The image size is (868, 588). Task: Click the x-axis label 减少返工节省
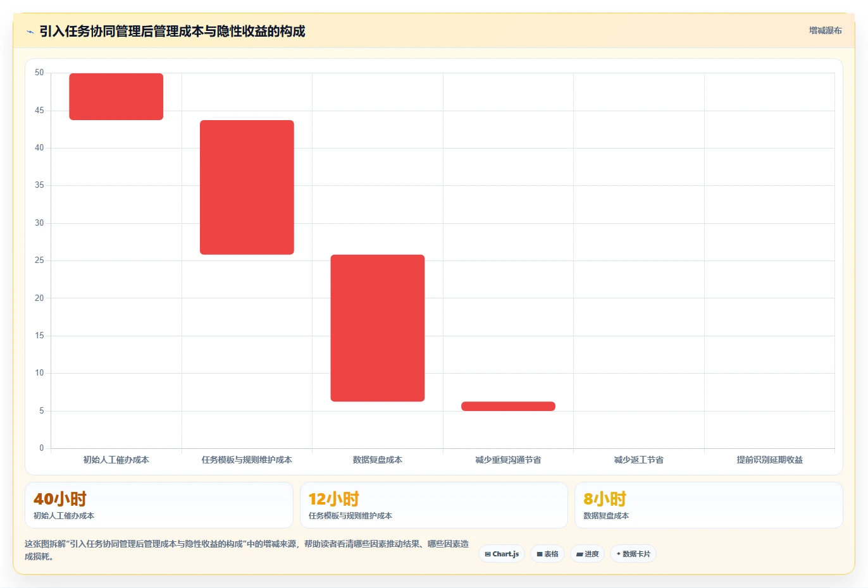click(639, 460)
